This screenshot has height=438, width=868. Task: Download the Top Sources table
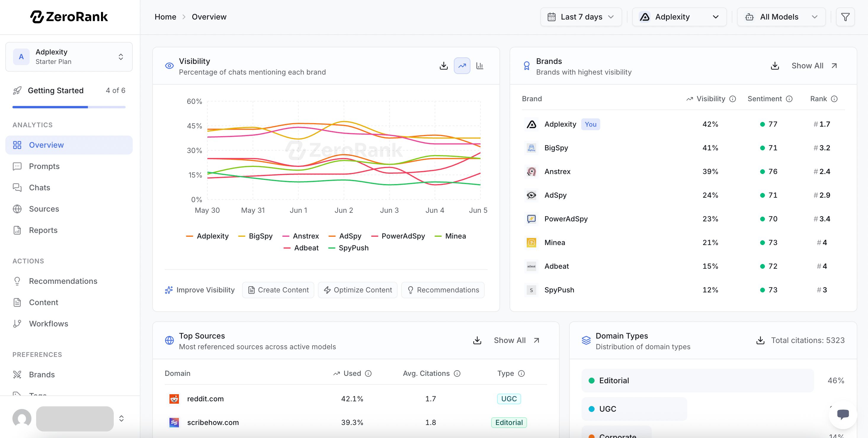coord(477,340)
